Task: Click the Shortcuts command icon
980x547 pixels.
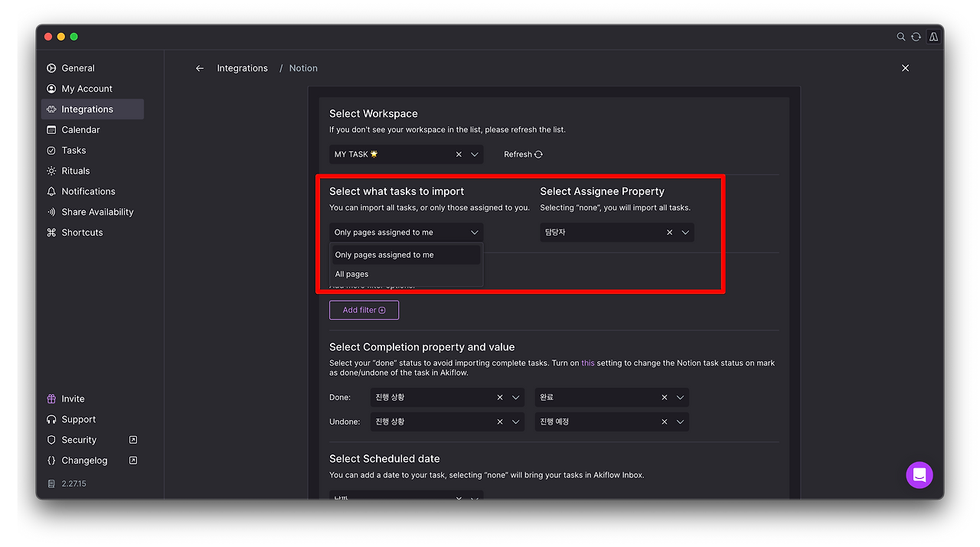Action: pyautogui.click(x=51, y=233)
